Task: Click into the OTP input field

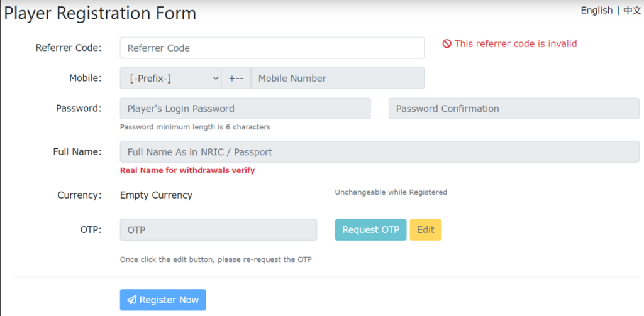Action: click(x=218, y=230)
